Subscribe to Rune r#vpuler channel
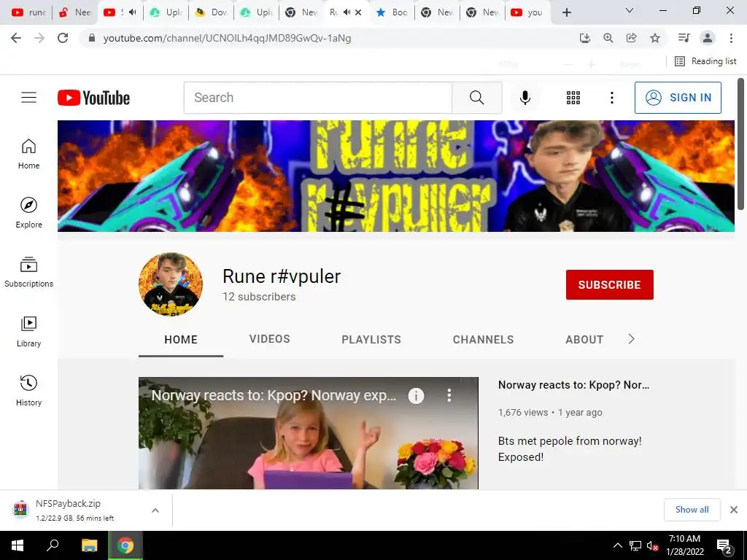The height and width of the screenshot is (560, 747). click(609, 285)
